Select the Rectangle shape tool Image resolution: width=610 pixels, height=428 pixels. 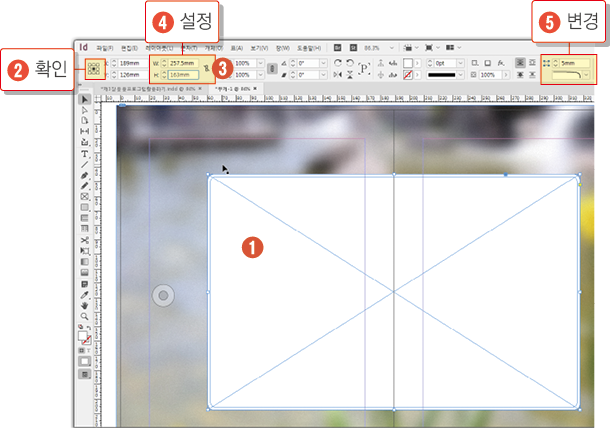tap(84, 207)
